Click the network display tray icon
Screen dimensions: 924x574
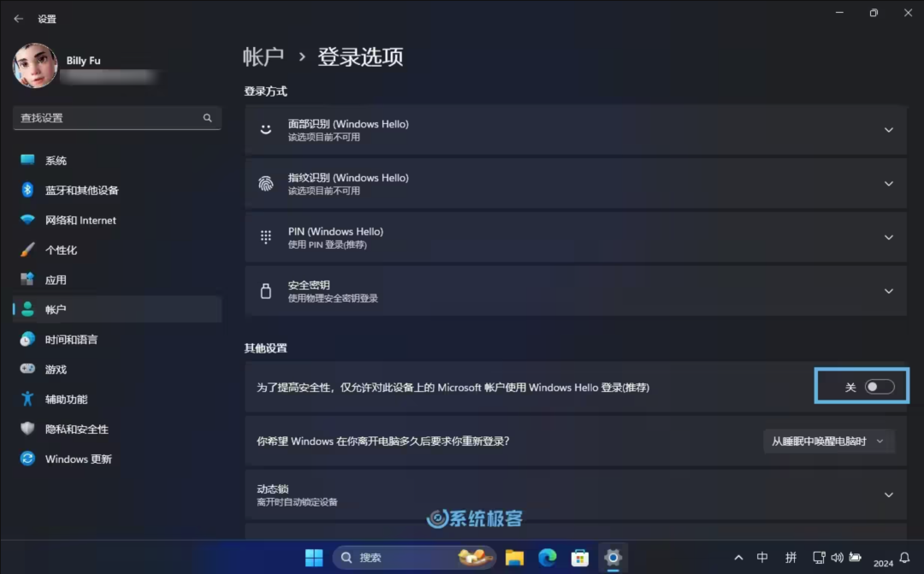click(819, 558)
